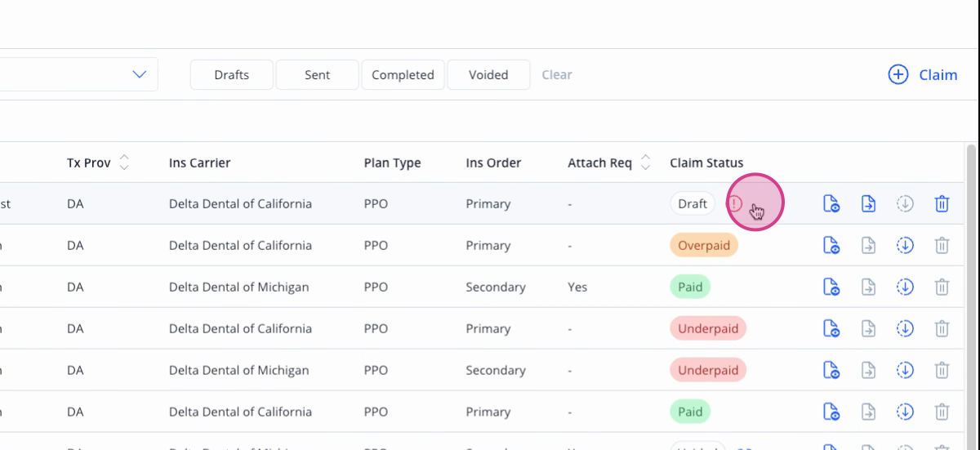This screenshot has width=980, height=450.
Task: Show Voided claims
Action: (x=488, y=74)
